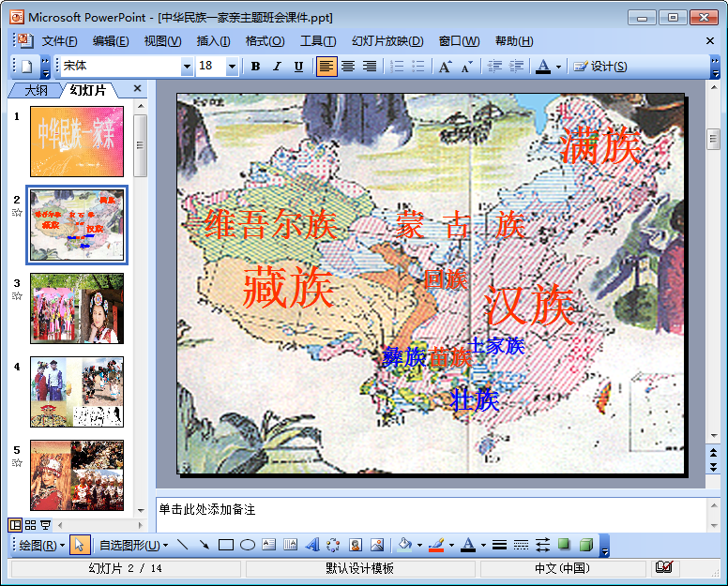
Task: Insert horizontal Text Box tool
Action: coord(269,545)
